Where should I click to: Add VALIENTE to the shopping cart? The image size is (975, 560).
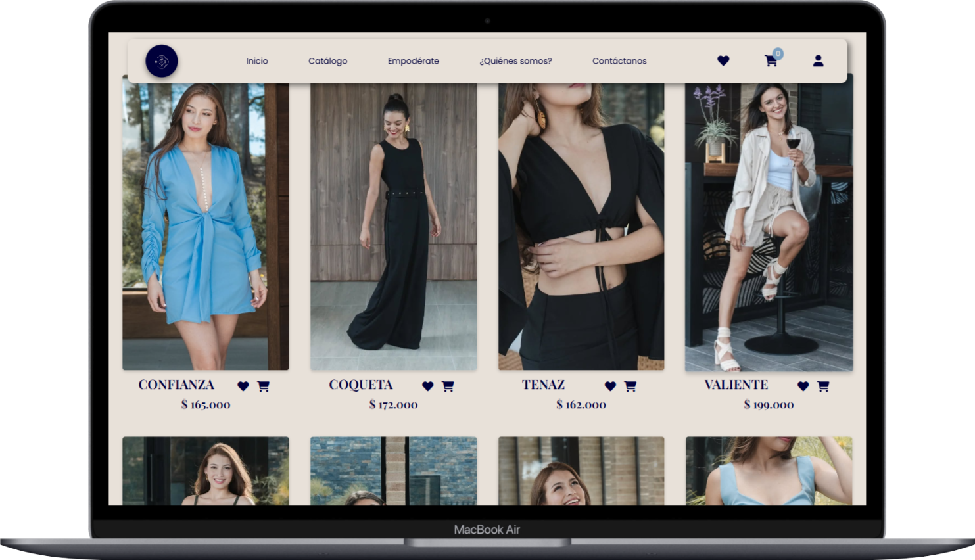pyautogui.click(x=822, y=386)
